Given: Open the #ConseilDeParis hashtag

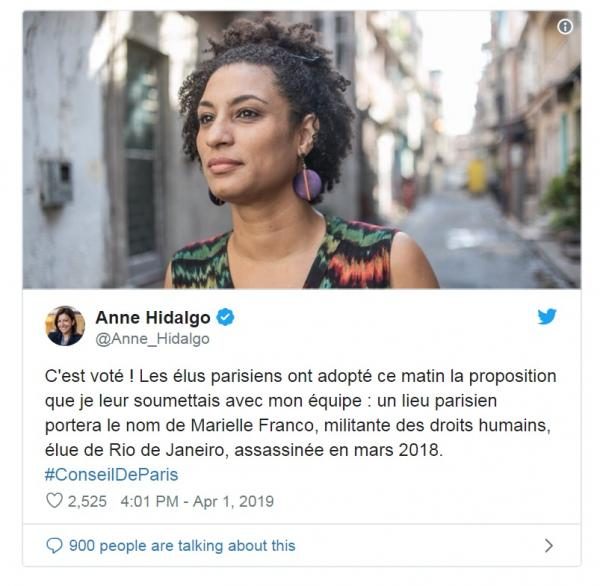Looking at the screenshot, I should 111,475.
